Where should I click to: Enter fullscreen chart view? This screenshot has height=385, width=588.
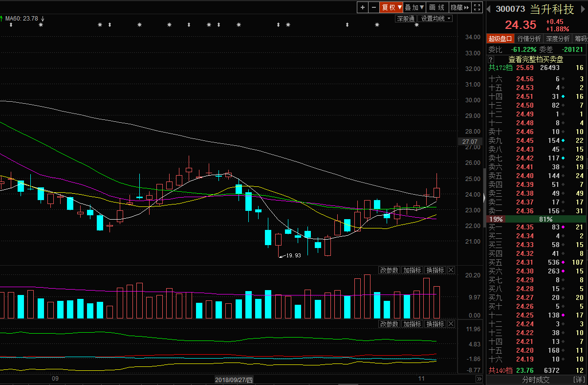(x=477, y=7)
